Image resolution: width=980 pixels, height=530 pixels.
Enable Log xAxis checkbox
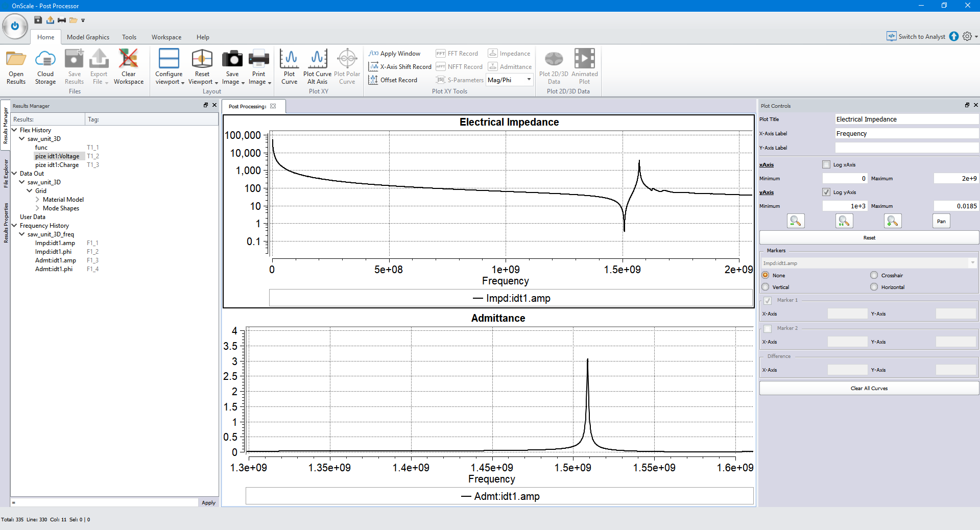click(x=826, y=164)
